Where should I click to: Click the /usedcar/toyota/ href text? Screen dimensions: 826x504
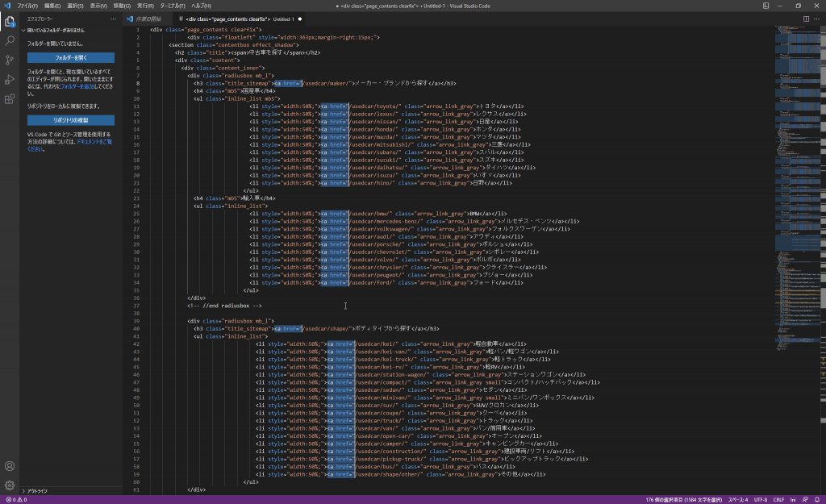374,106
